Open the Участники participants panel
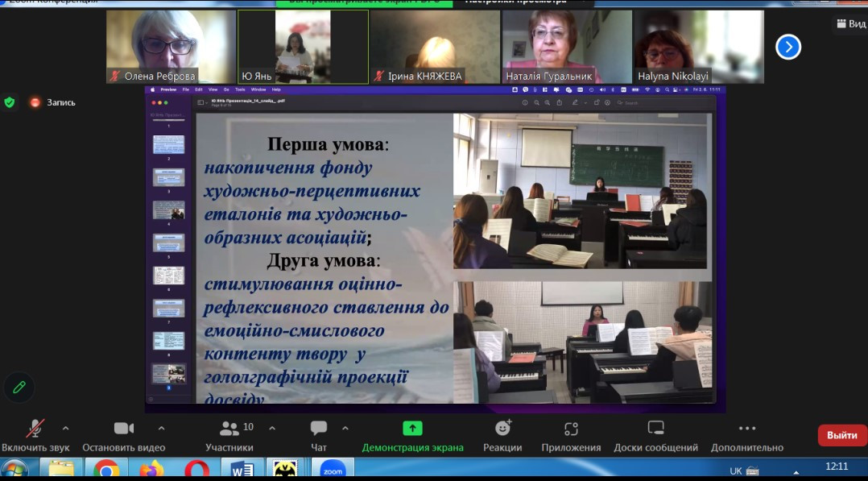868x481 pixels. tap(229, 436)
